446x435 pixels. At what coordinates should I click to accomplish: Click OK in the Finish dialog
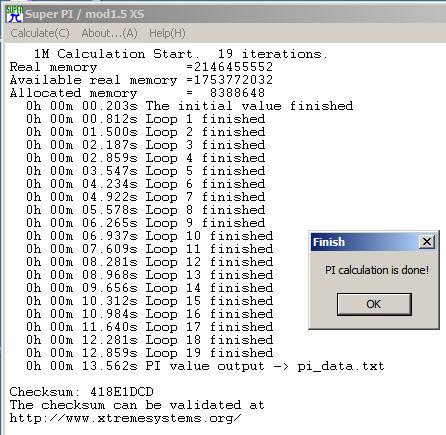click(x=374, y=304)
